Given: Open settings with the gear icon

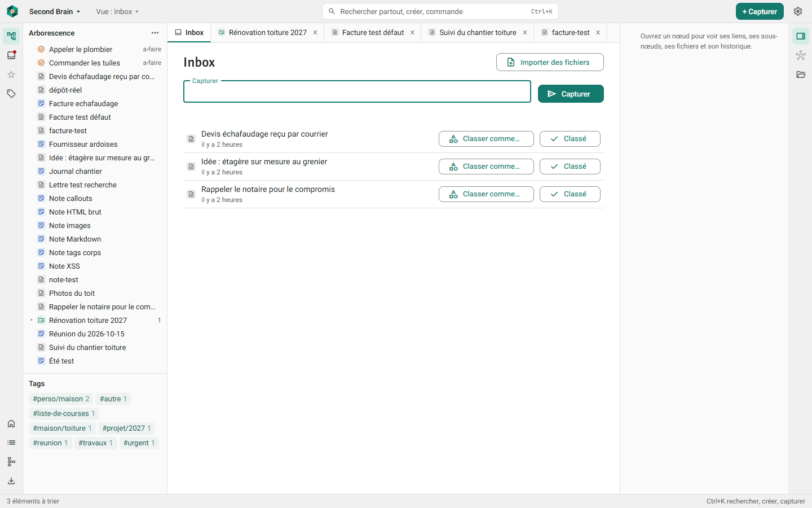Looking at the screenshot, I should pos(798,11).
